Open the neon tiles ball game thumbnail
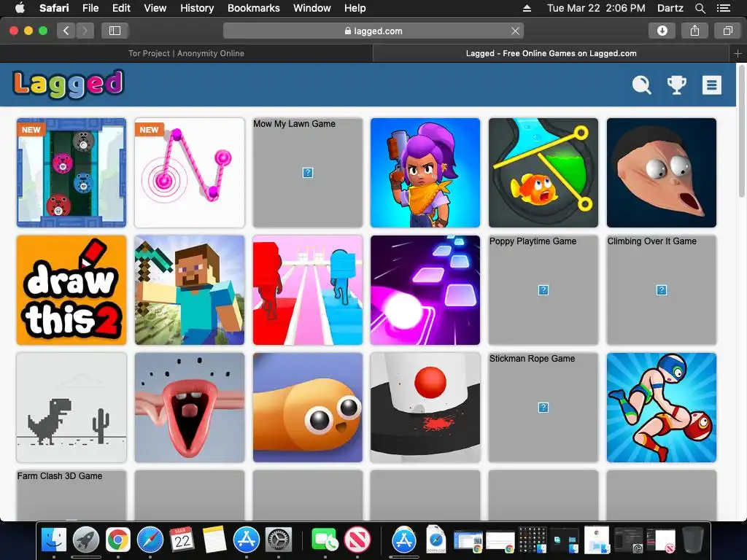 pos(425,290)
